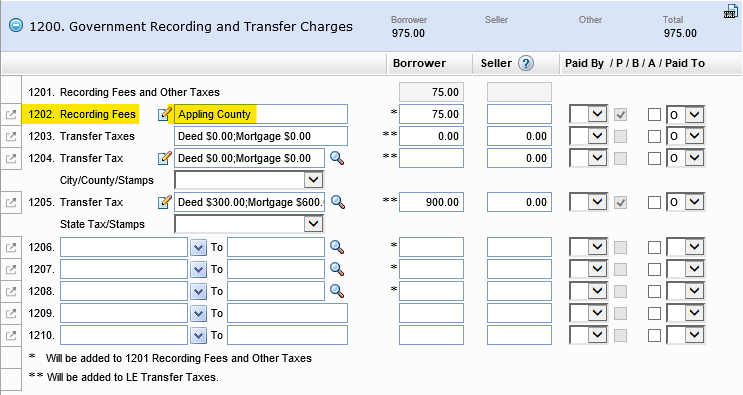Enable the empty checkbox on line 1207
743x395 pixels.
pyautogui.click(x=654, y=269)
